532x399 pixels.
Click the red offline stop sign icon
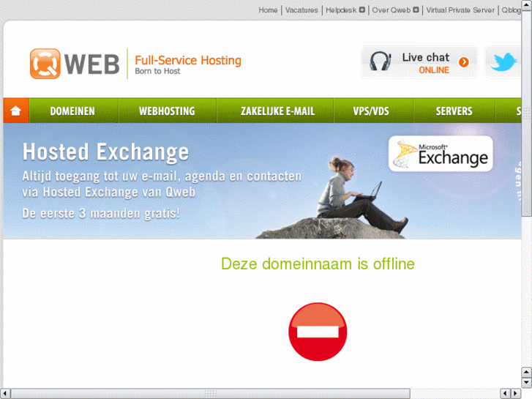318,332
